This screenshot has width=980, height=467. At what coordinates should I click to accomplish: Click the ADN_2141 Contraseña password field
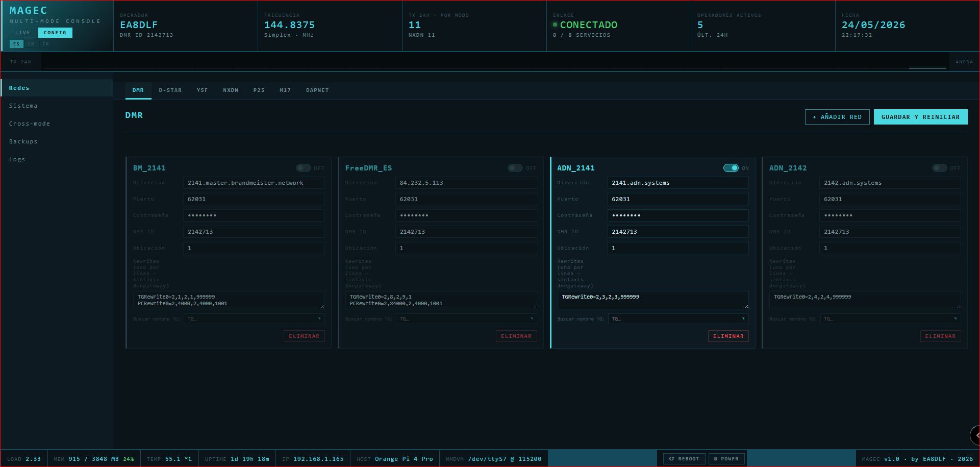click(678, 215)
